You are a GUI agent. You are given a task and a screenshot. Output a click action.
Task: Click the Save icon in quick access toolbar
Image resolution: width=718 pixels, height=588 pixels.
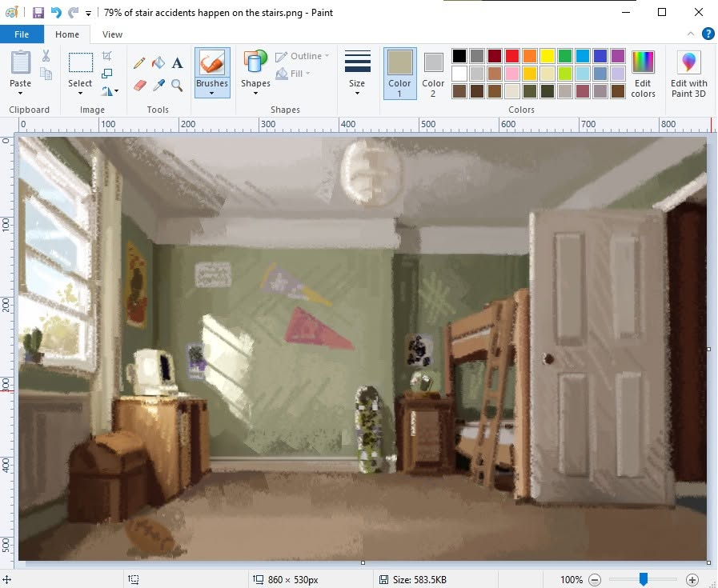tap(38, 12)
